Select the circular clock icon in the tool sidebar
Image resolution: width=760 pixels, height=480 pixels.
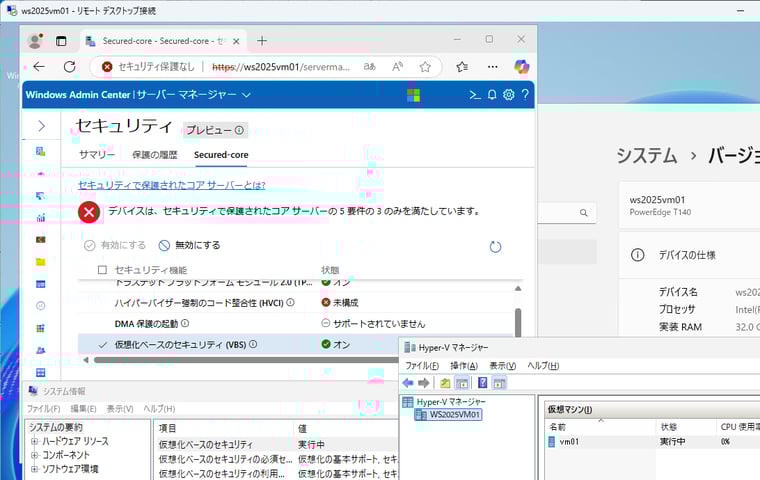(x=41, y=305)
